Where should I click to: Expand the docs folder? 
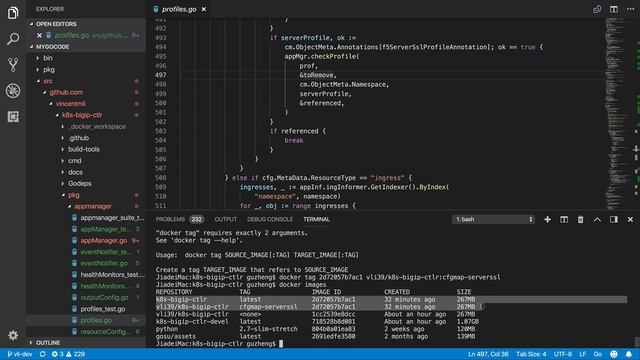pos(76,172)
